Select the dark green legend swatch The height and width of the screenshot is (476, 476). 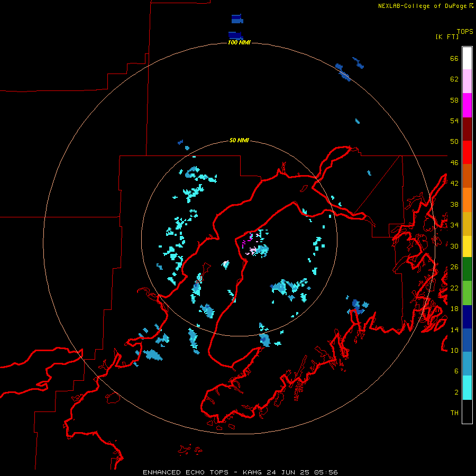coord(467,269)
